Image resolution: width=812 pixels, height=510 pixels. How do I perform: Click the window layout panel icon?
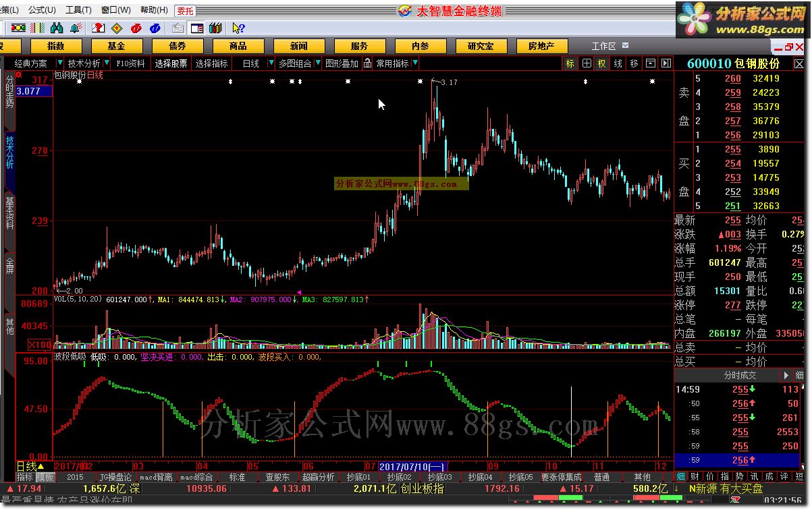point(196,28)
